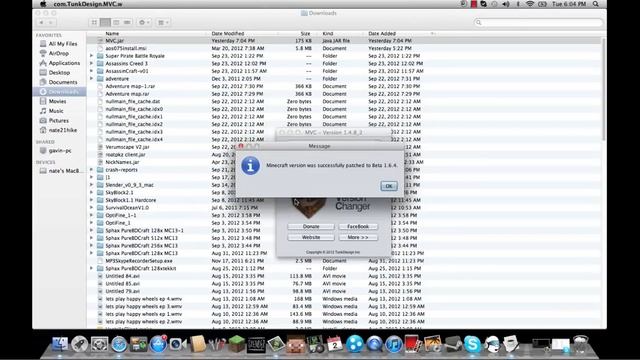Click More >> in the MVC window
Image resolution: width=640 pixels, height=360 pixels.
[x=358, y=237]
